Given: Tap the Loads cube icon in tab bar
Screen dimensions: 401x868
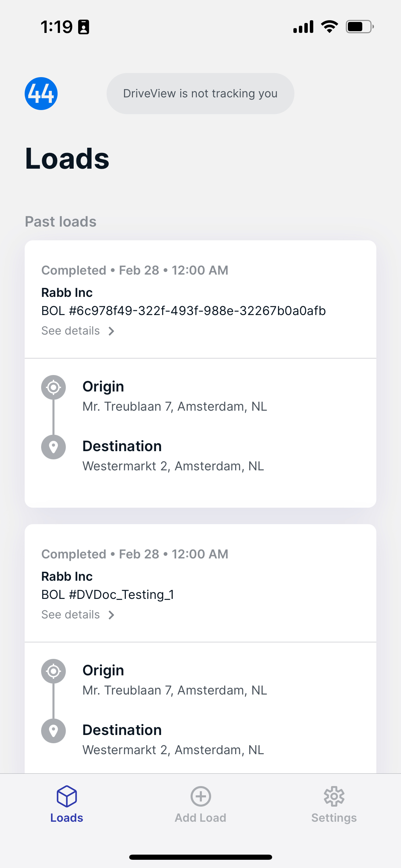Looking at the screenshot, I should [67, 796].
